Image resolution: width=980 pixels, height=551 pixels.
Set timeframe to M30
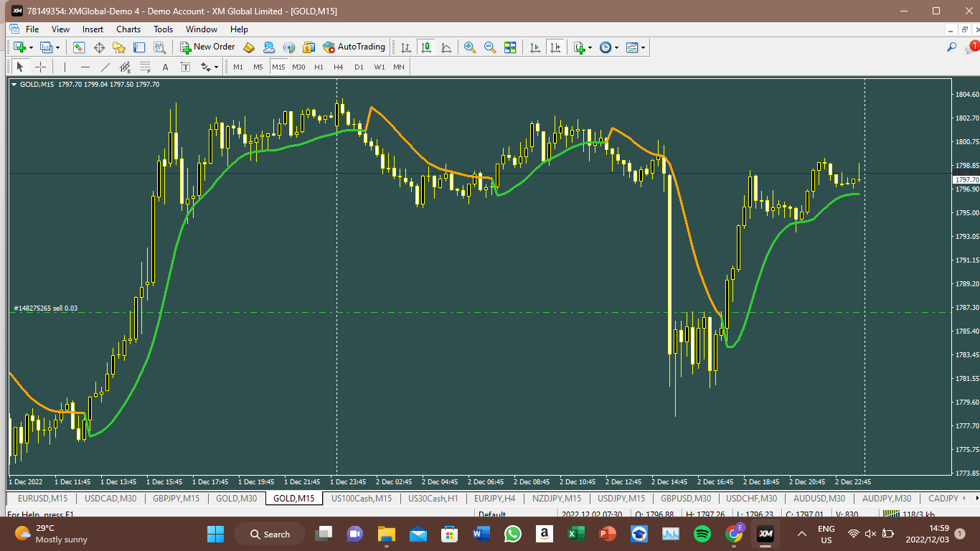coord(298,67)
